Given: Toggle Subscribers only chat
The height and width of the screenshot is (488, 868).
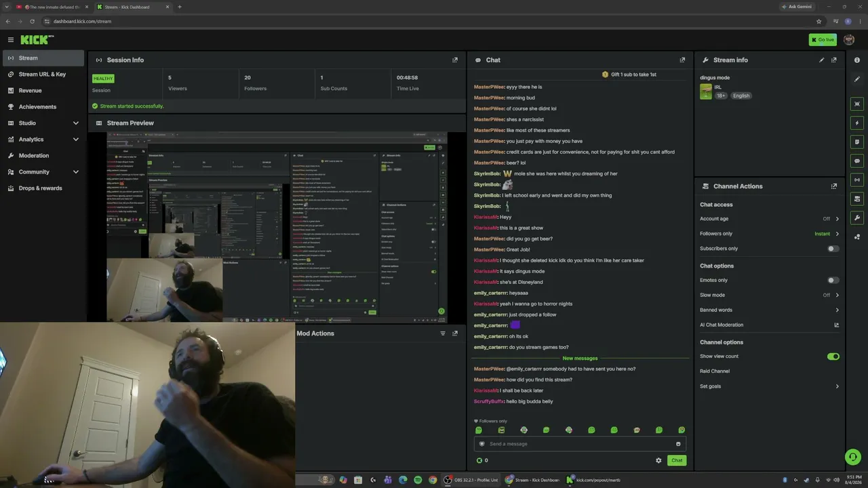Looking at the screenshot, I should point(833,249).
